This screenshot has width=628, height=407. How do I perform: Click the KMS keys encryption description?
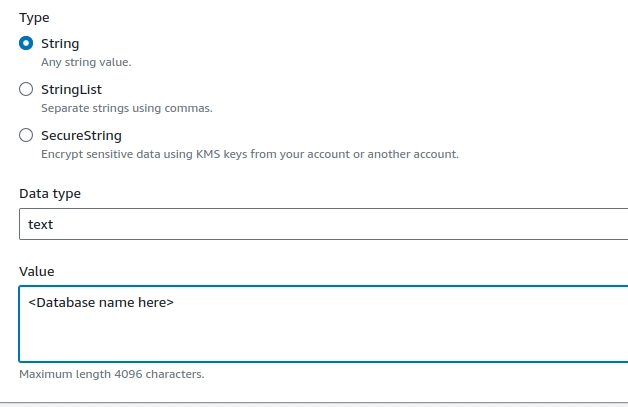pyautogui.click(x=250, y=154)
